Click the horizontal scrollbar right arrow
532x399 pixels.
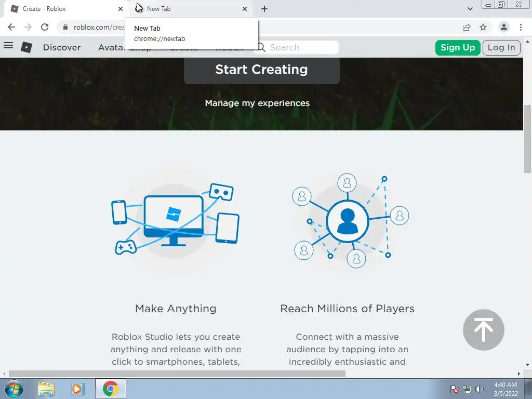(519, 374)
